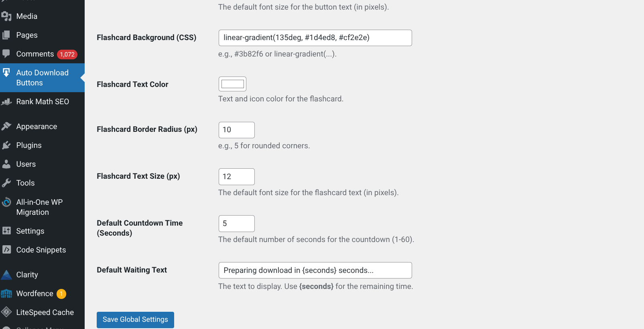Click the Wordfence shield icon

6,294
